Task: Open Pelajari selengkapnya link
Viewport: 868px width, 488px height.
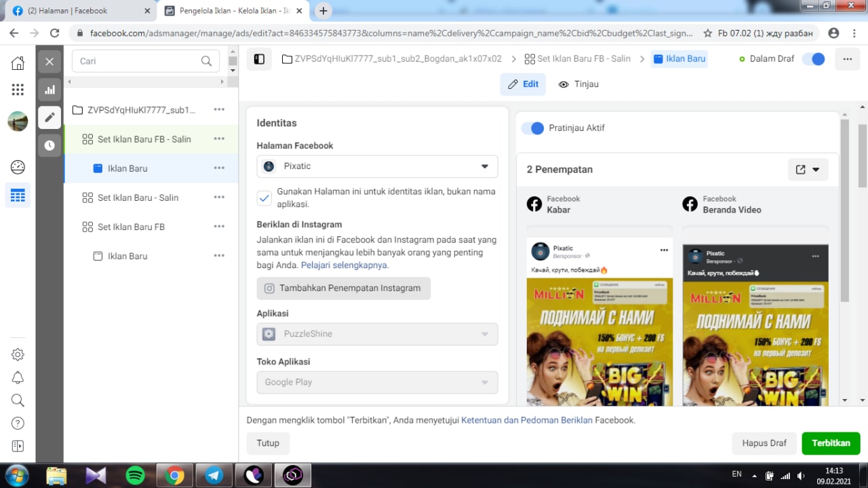Action: click(344, 265)
